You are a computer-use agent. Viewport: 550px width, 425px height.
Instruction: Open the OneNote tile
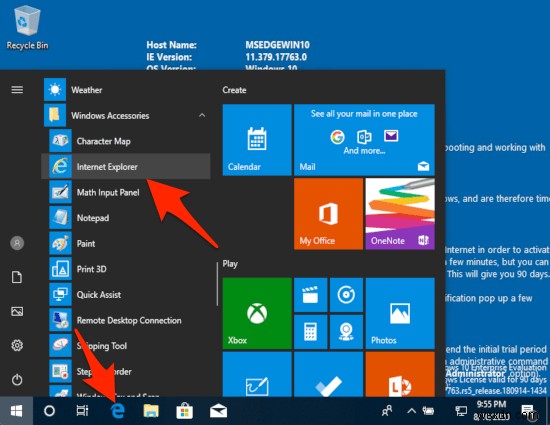400,214
